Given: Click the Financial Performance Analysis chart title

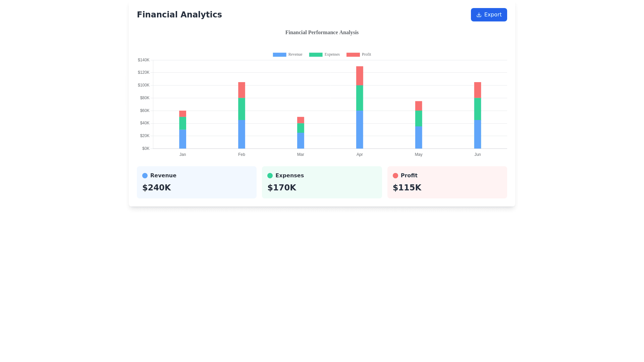Looking at the screenshot, I should (322, 33).
